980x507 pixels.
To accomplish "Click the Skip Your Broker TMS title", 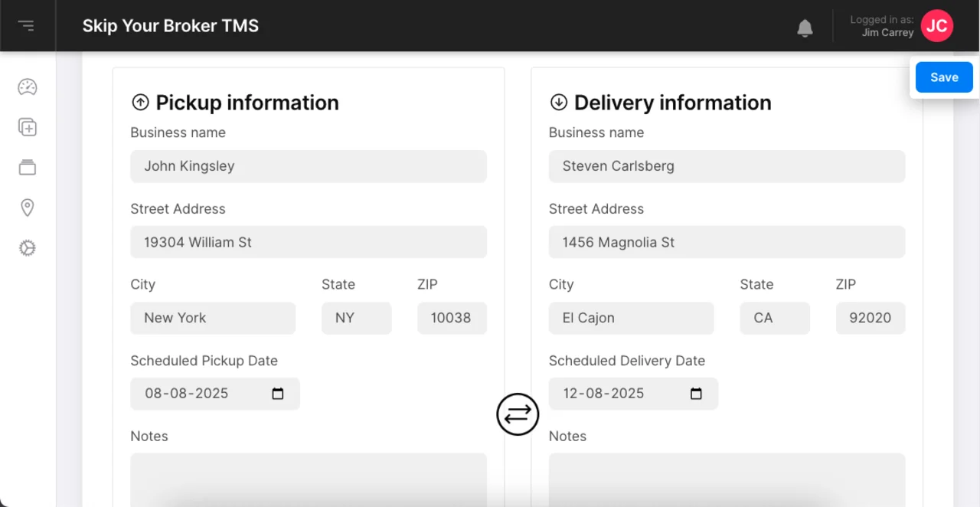I will [x=171, y=26].
